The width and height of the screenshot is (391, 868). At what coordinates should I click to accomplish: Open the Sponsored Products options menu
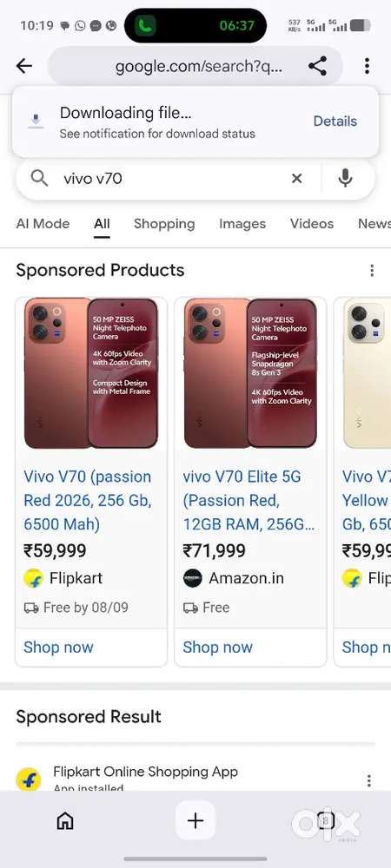coord(372,271)
